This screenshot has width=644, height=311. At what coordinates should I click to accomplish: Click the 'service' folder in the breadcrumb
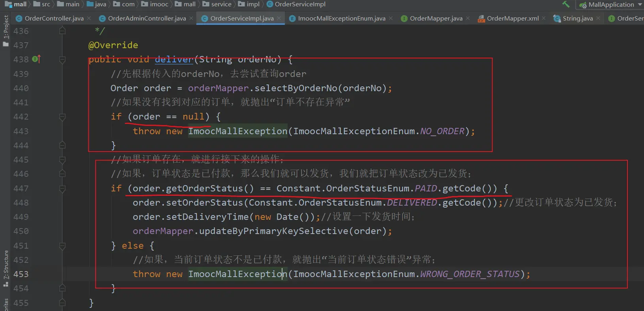tap(221, 4)
